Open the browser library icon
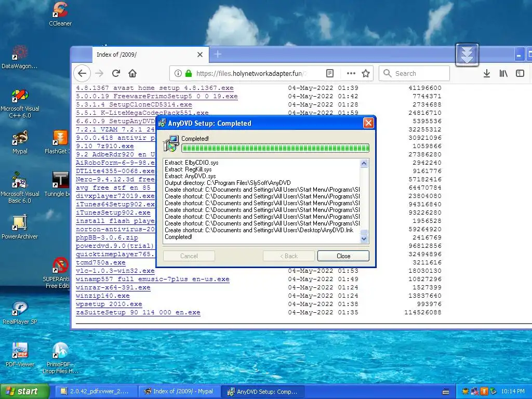This screenshot has height=399, width=532. [x=503, y=73]
